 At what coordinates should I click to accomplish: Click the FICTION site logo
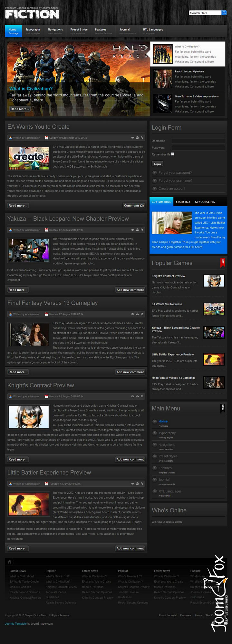(x=32, y=14)
